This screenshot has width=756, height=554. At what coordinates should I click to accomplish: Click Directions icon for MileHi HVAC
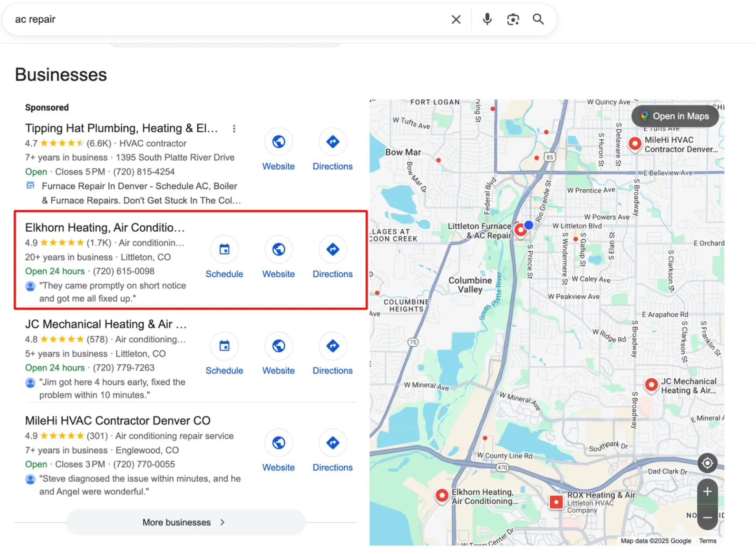click(333, 443)
